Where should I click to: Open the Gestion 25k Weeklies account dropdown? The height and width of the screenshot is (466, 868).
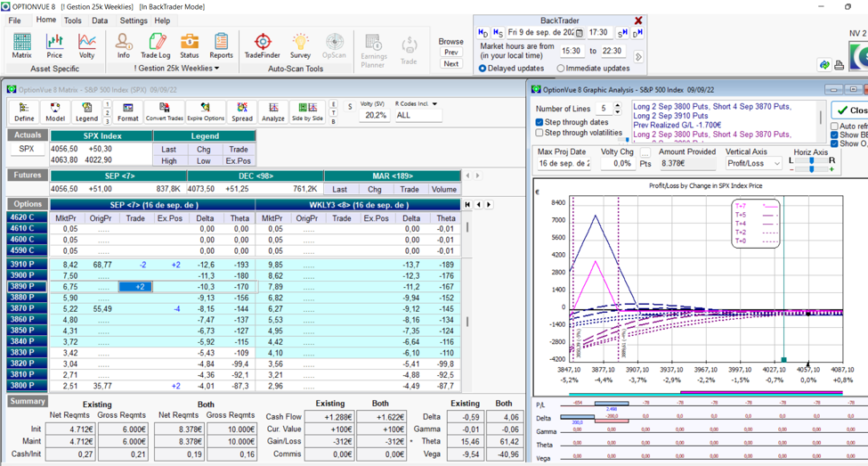pyautogui.click(x=176, y=68)
